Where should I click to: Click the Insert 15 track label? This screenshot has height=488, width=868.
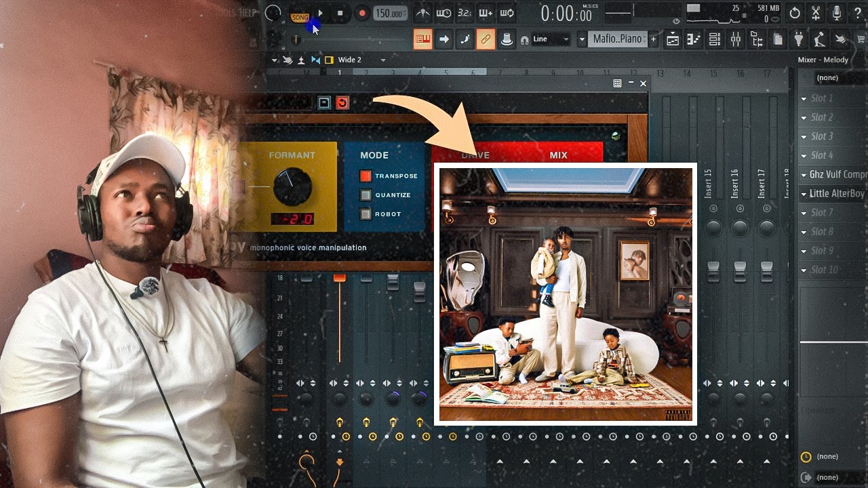(x=709, y=184)
